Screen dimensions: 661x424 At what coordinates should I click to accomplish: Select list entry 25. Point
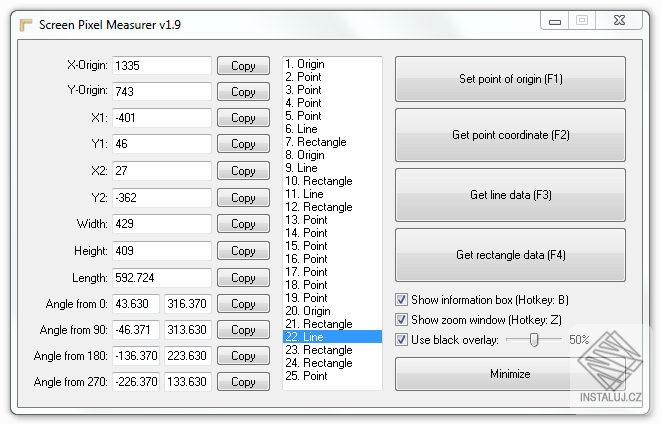tap(332, 376)
